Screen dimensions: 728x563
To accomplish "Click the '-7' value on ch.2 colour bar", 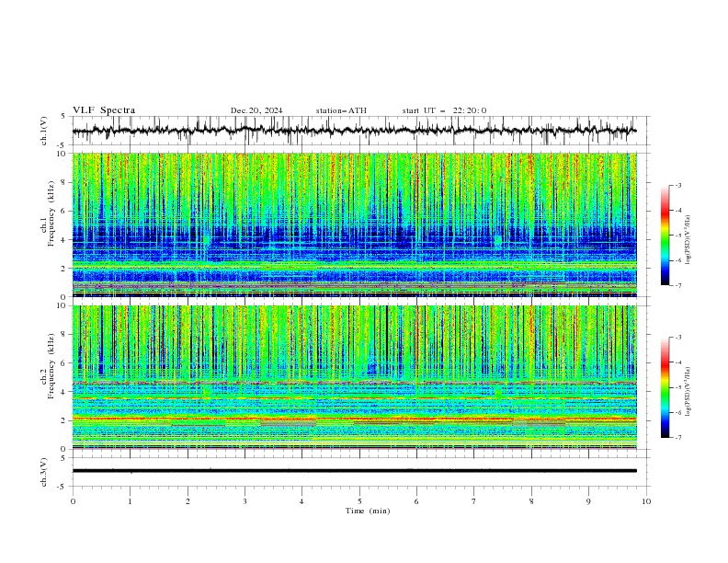I will 677,437.
